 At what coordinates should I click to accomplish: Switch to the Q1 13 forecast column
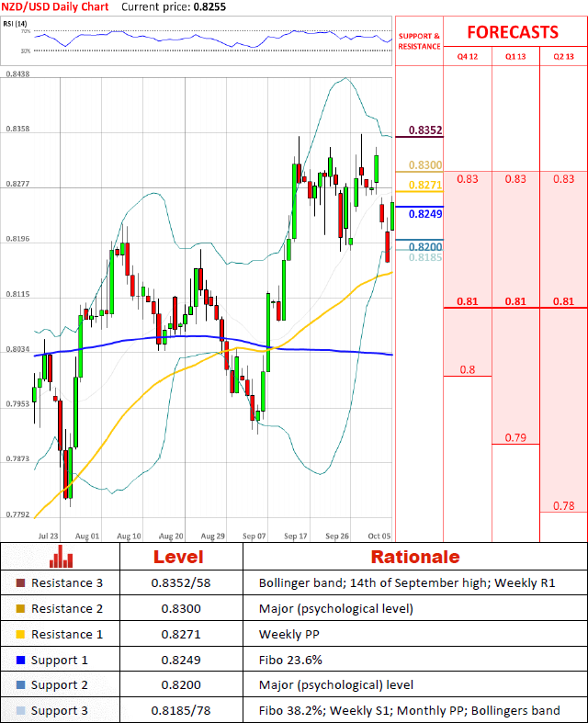(515, 56)
